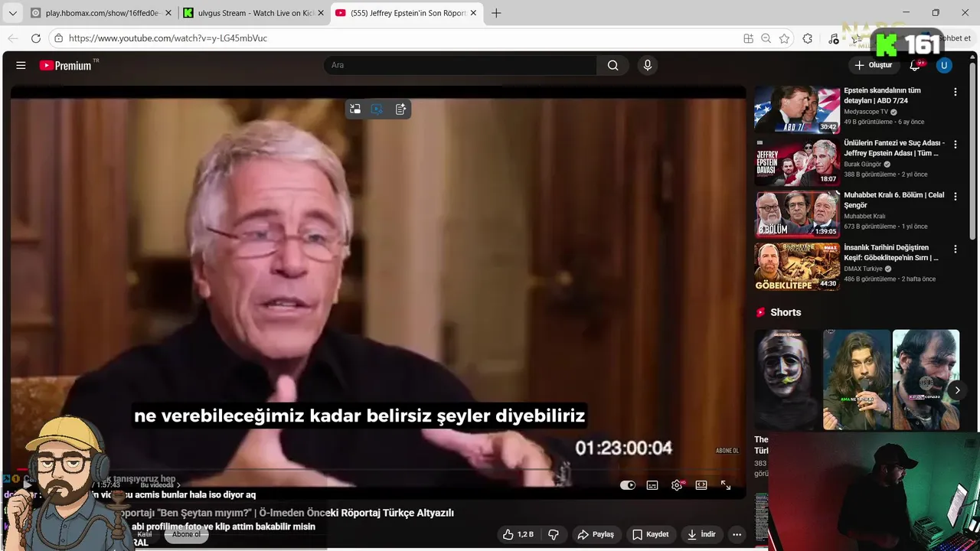Open more options for 'Muhabbet Kralı 6. Bölüm'
Image resolution: width=980 pixels, height=551 pixels.
tap(955, 197)
